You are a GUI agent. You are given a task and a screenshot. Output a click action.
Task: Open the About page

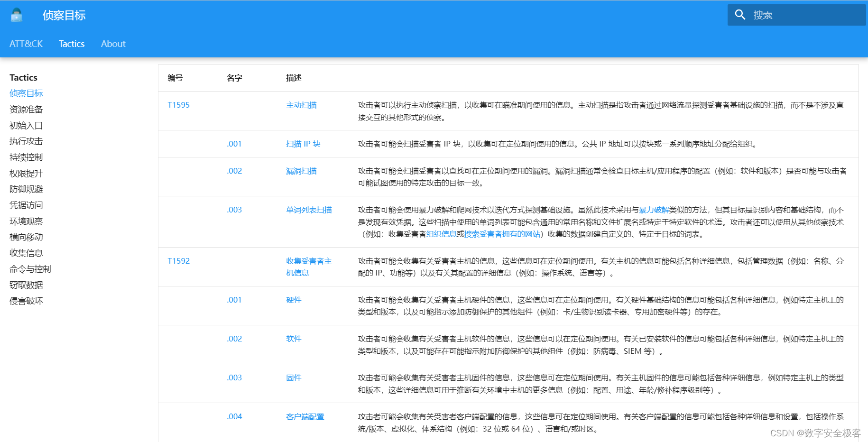113,44
